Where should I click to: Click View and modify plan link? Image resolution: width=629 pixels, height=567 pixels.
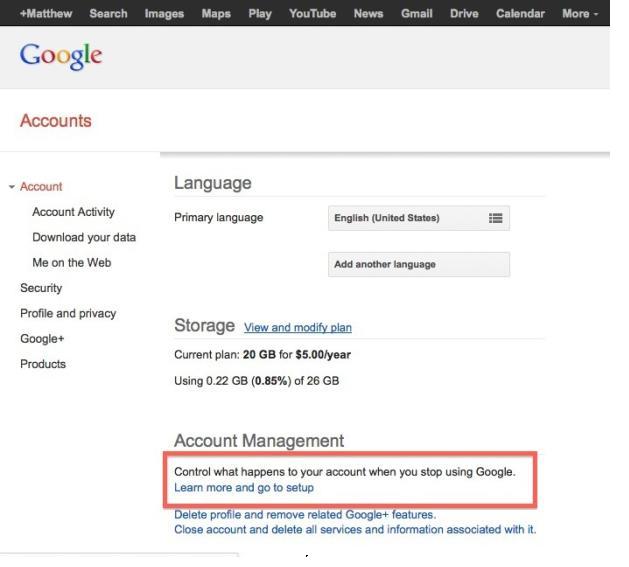[x=298, y=327]
